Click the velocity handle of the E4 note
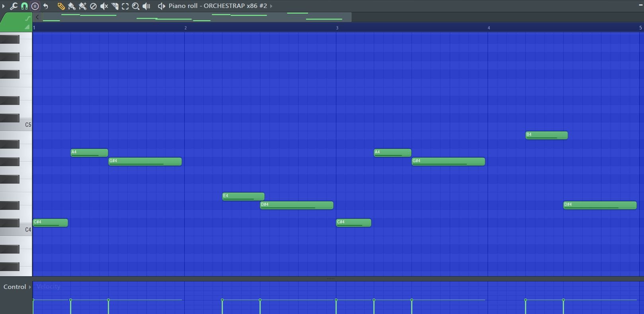This screenshot has height=314, width=644. click(222, 300)
